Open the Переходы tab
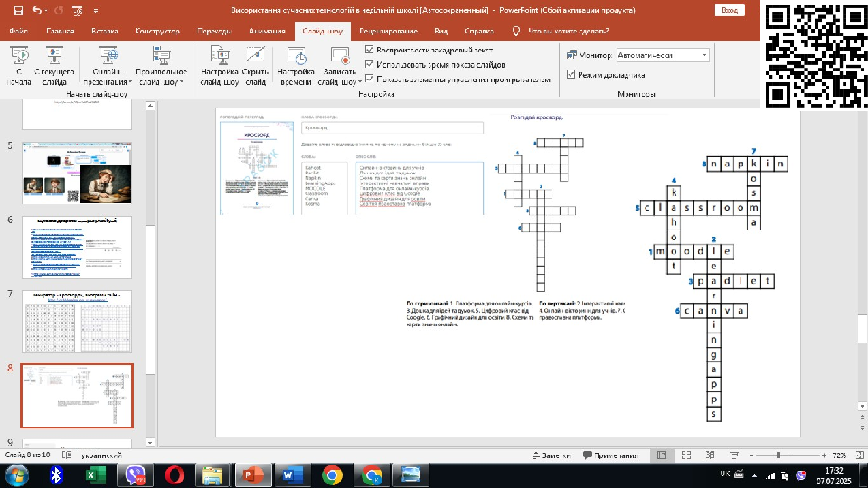Viewport: 868px width, 488px height. click(x=215, y=31)
